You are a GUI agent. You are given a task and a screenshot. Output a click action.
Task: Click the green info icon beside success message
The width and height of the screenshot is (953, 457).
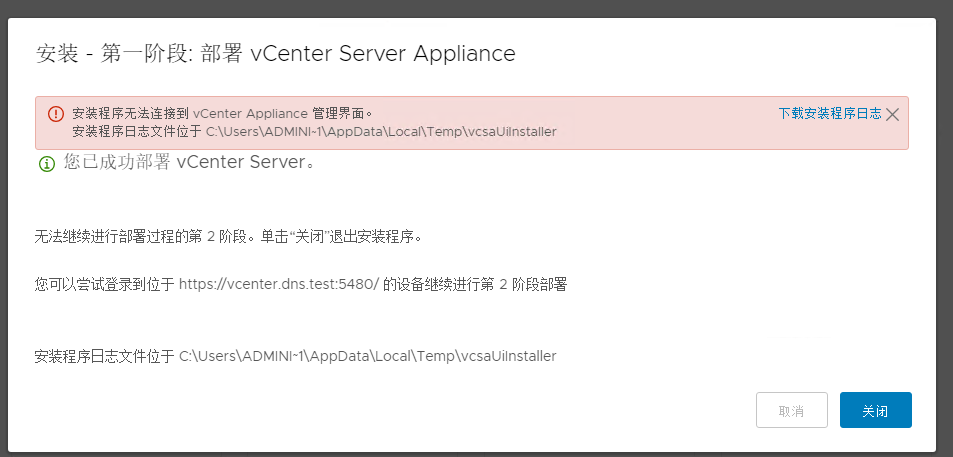pyautogui.click(x=46, y=164)
